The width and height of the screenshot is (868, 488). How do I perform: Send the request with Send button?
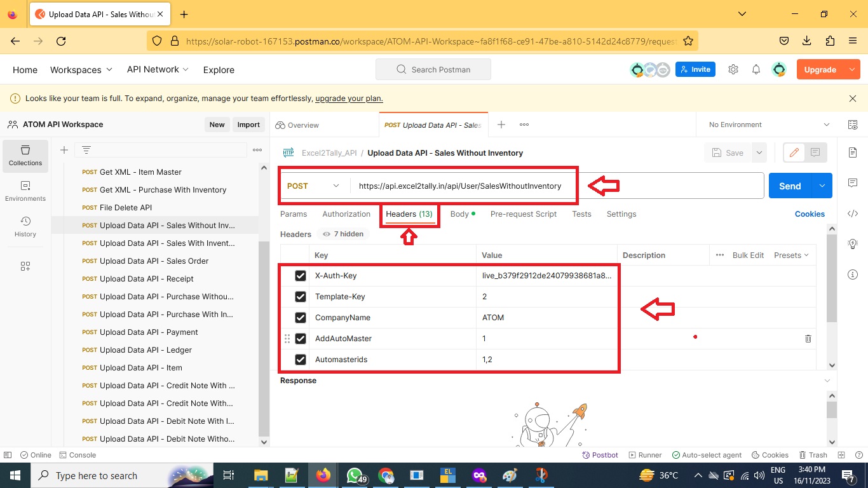coord(790,186)
